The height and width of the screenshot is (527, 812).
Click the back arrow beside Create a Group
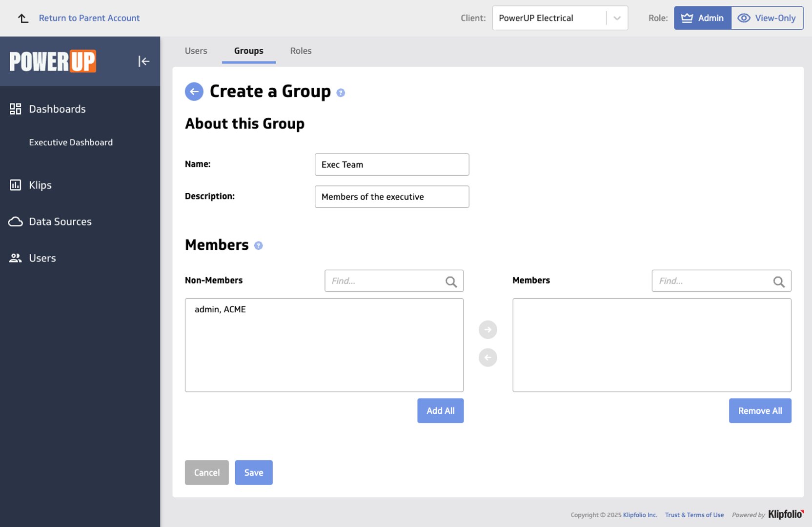point(194,91)
